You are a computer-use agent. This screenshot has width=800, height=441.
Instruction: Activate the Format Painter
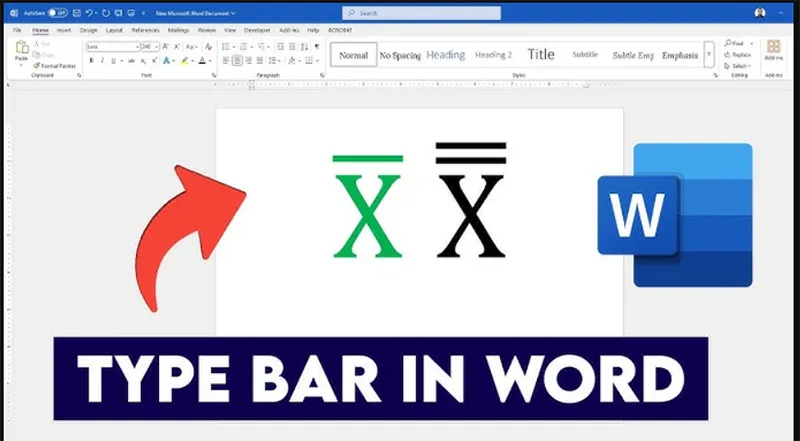(54, 66)
